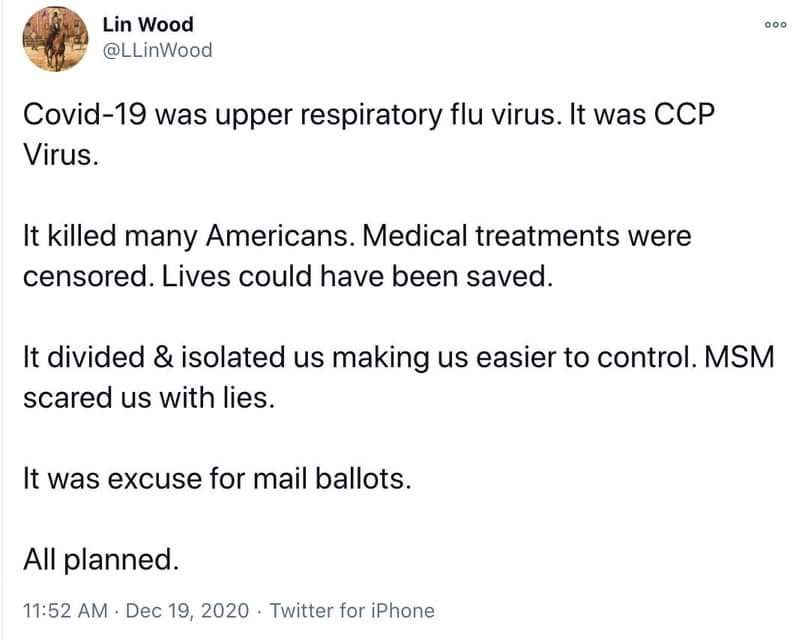This screenshot has height=640, width=808.
Task: Click the word CCP in the first line
Action: [x=684, y=114]
